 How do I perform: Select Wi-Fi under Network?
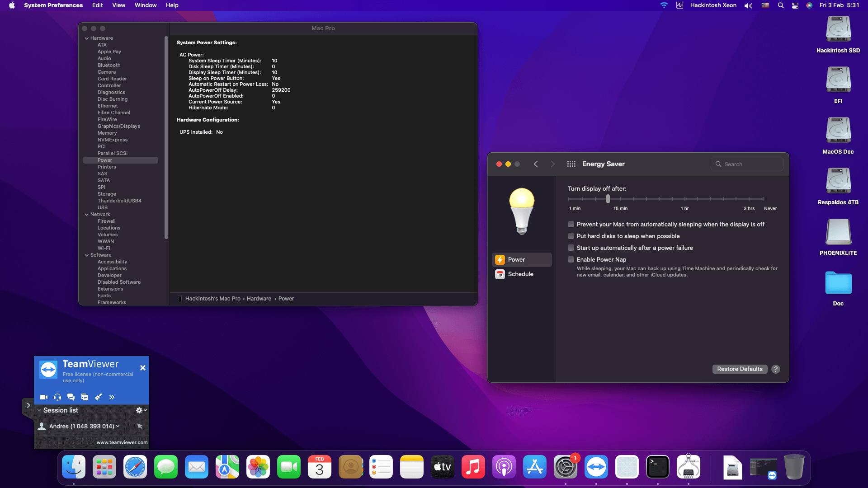(x=104, y=248)
